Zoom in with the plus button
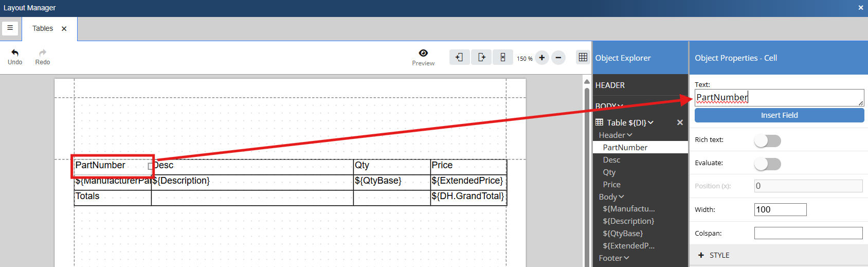Screen dimensions: 868x267 (541, 58)
